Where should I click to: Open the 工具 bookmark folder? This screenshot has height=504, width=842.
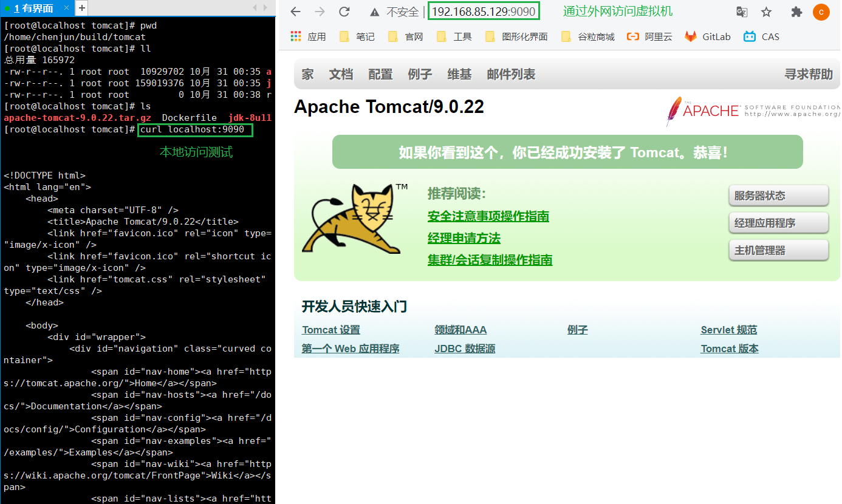pos(454,36)
